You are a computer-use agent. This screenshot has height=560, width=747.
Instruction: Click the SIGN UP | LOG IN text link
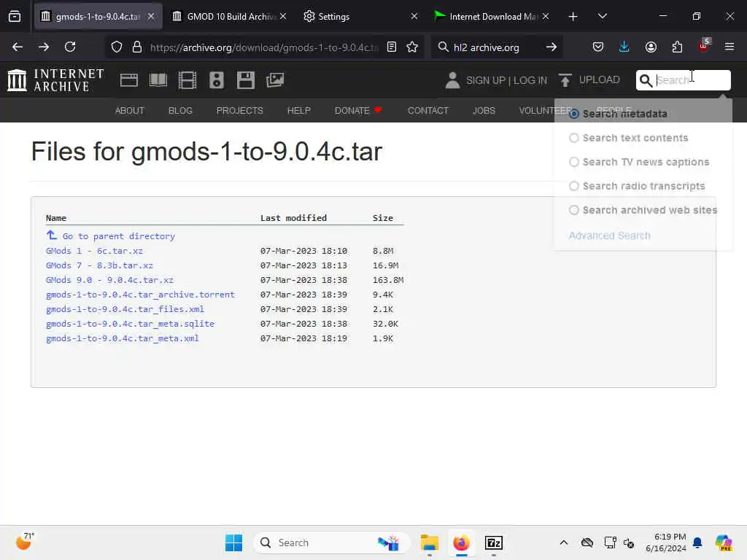coord(506,80)
